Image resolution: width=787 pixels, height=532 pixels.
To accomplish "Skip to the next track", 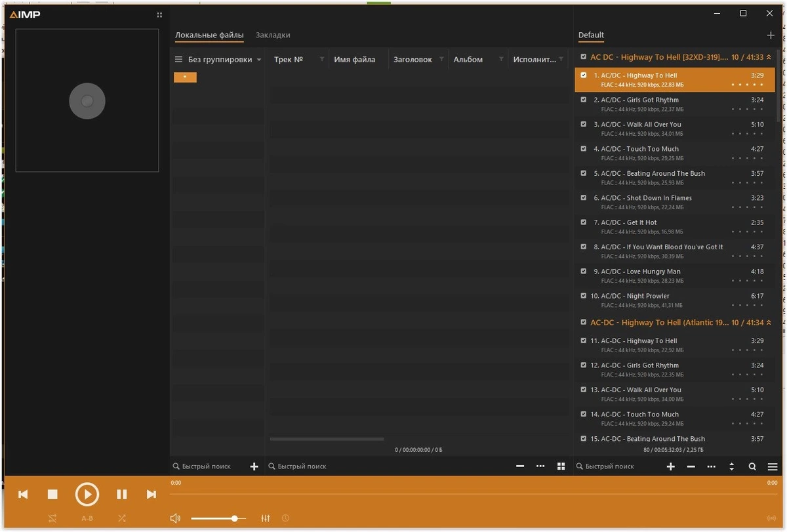I will tap(151, 495).
